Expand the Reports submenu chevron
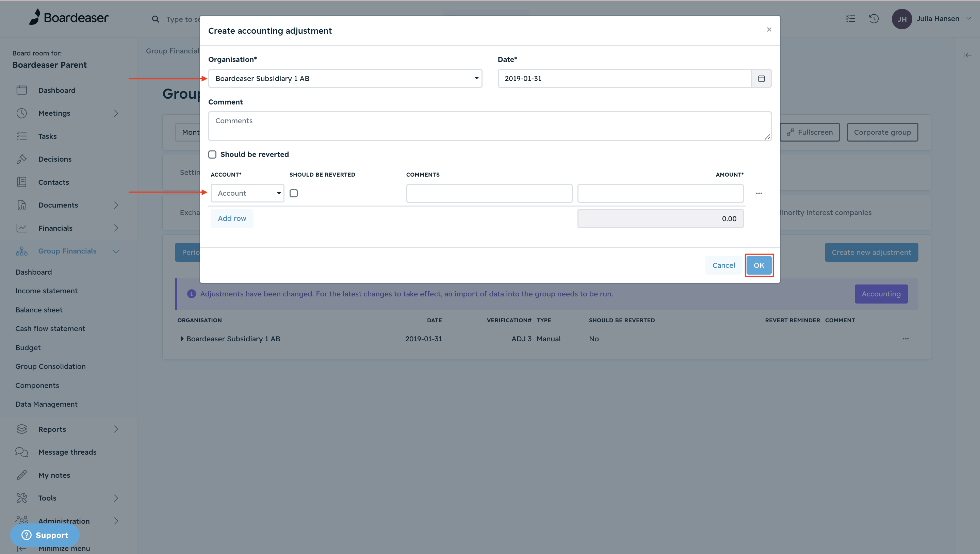Viewport: 980px width, 554px height. tap(116, 429)
